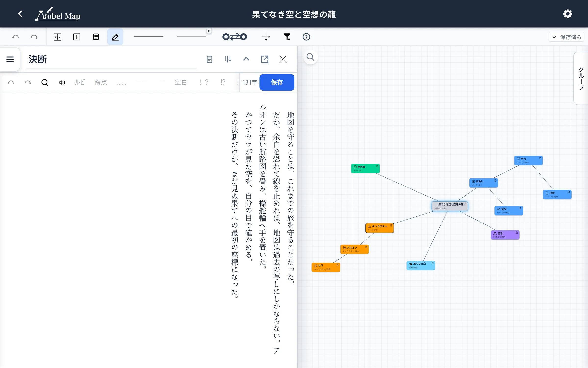Click the note document icon beside title
The height and width of the screenshot is (368, 588).
[x=209, y=59]
